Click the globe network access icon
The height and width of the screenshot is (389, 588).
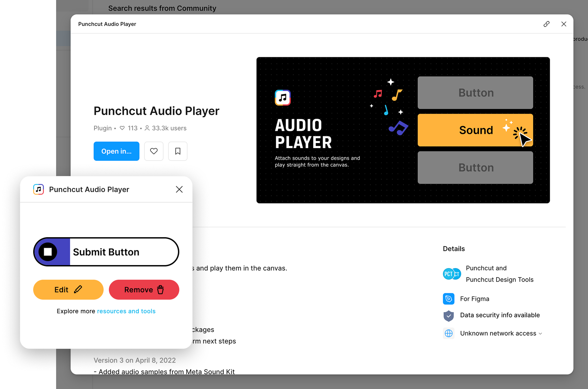click(449, 334)
